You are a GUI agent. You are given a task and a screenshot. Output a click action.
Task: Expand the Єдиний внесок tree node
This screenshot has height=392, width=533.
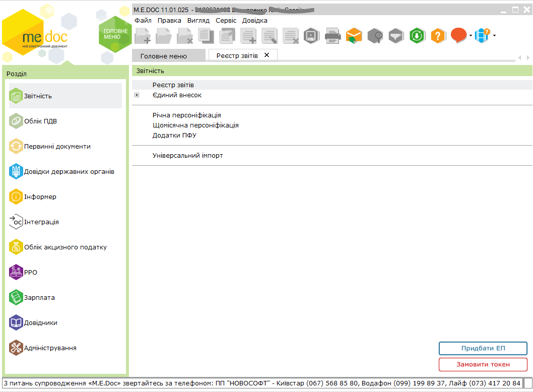(x=137, y=95)
